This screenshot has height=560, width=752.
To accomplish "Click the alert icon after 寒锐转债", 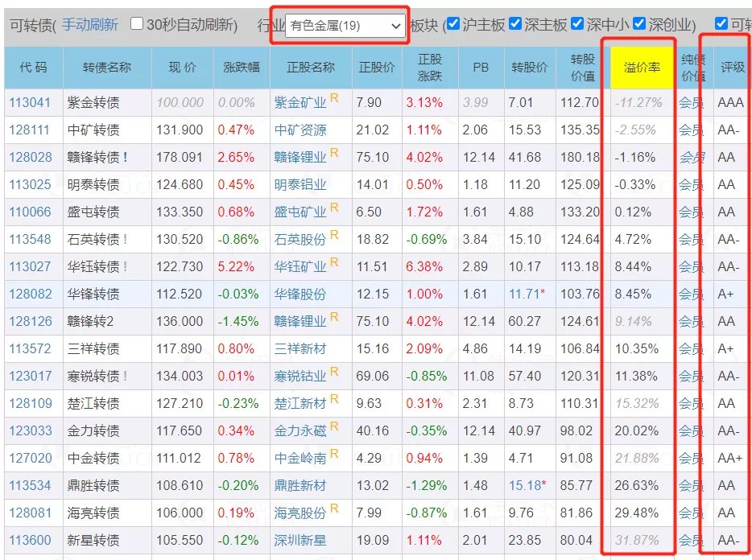I will point(125,373).
